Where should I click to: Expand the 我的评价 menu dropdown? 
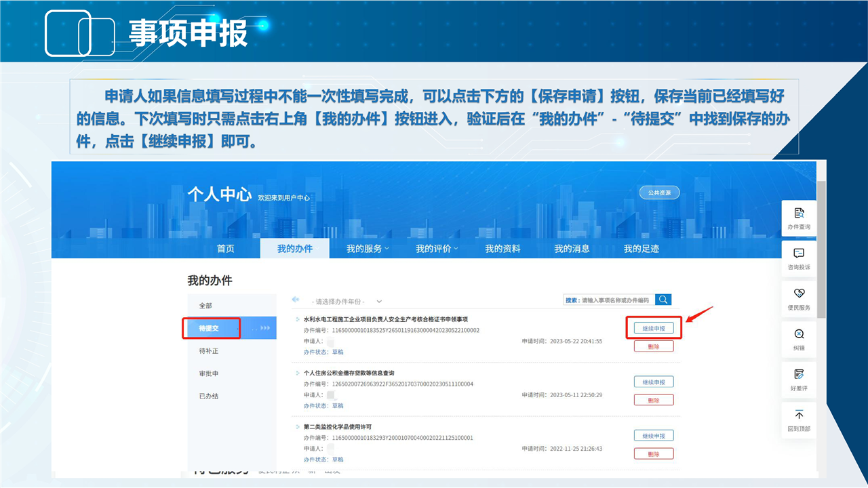(x=437, y=249)
